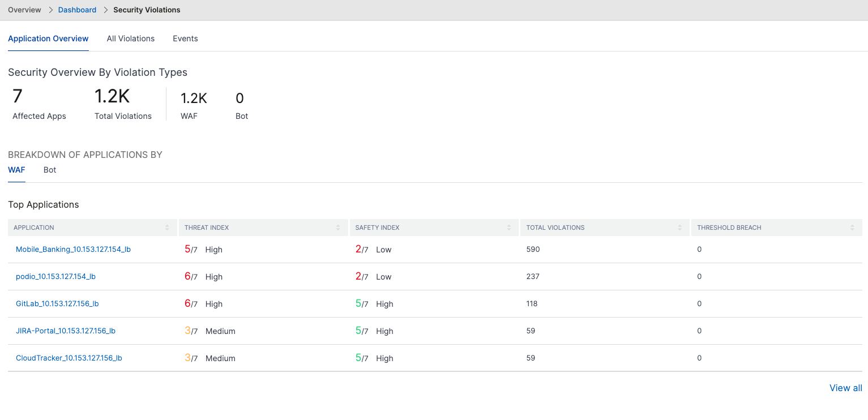Click total violations value 118
Image resolution: width=868 pixels, height=420 pixels.
pos(532,303)
